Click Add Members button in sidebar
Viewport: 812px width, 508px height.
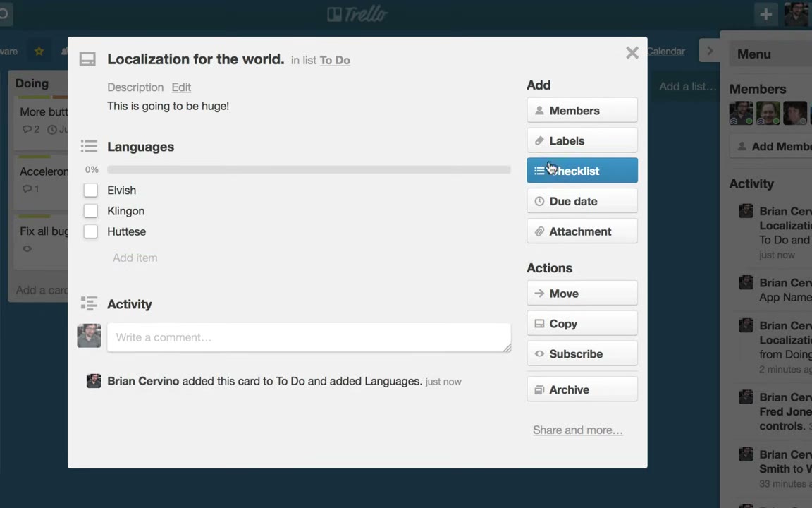pos(771,146)
